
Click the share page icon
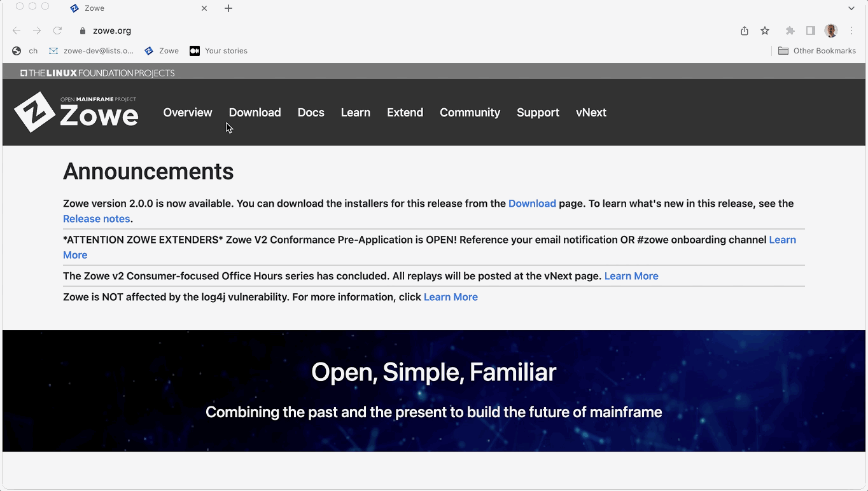(745, 31)
